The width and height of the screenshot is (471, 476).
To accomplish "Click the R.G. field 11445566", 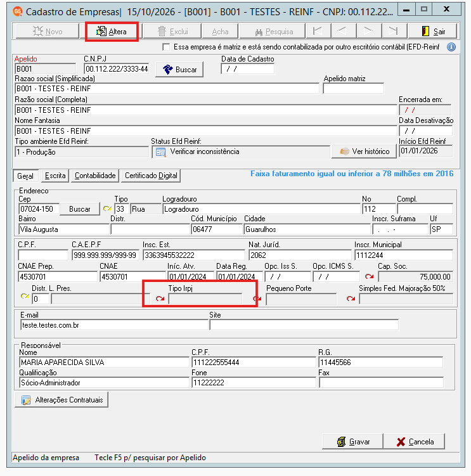I will (x=380, y=362).
